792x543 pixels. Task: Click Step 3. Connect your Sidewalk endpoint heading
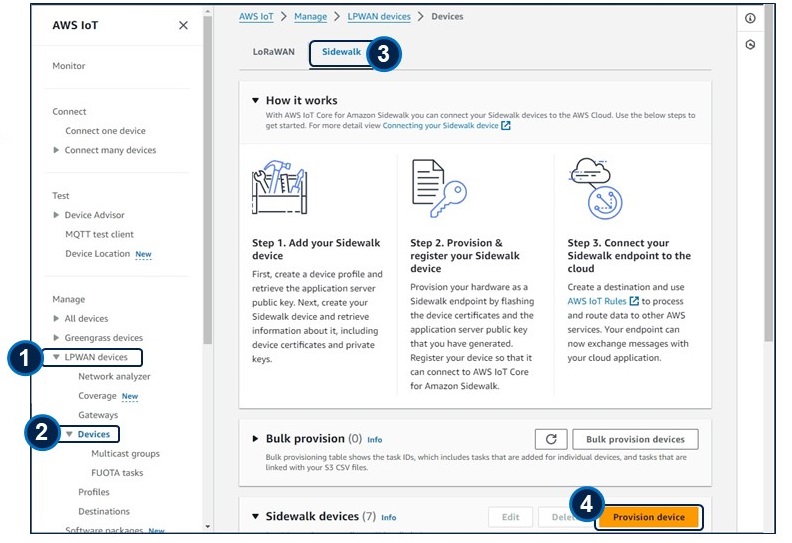click(629, 256)
